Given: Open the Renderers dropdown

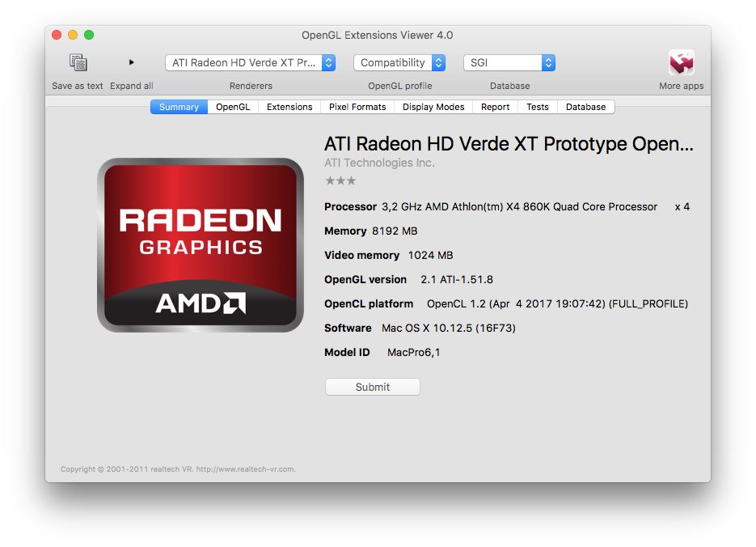Looking at the screenshot, I should coord(250,62).
